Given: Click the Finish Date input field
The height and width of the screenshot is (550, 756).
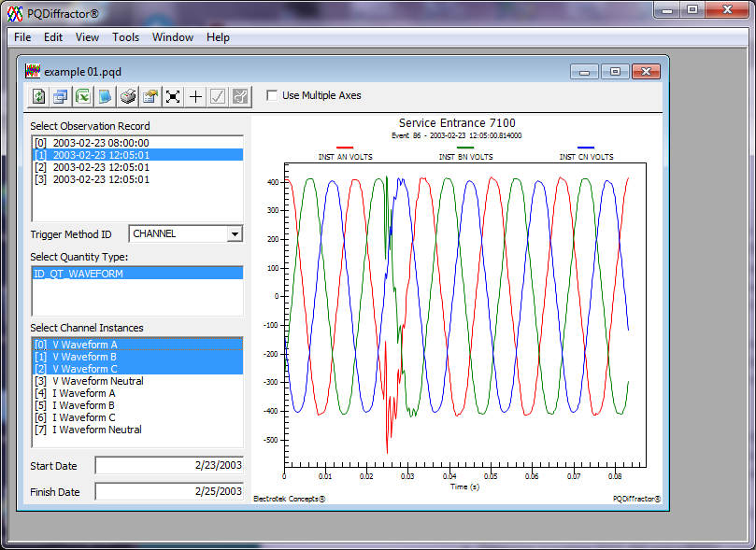Looking at the screenshot, I should 169,491.
